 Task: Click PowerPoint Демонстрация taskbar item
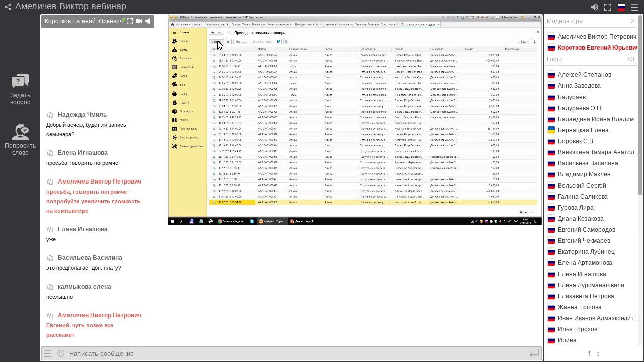coord(303,221)
